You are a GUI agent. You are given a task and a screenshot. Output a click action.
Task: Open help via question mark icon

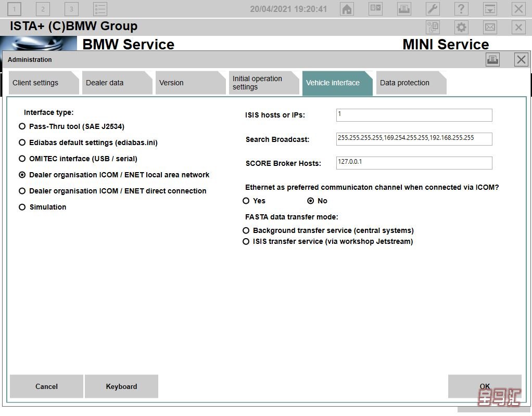(x=461, y=9)
